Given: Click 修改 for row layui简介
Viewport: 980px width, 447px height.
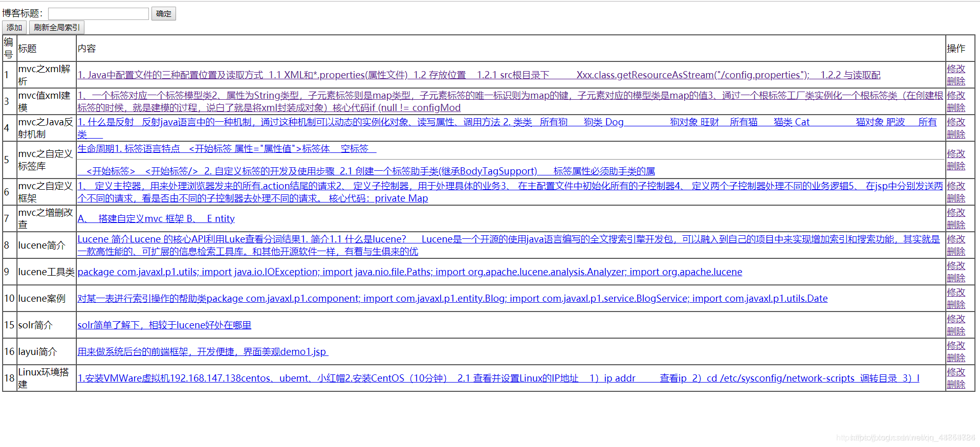Looking at the screenshot, I should [956, 345].
